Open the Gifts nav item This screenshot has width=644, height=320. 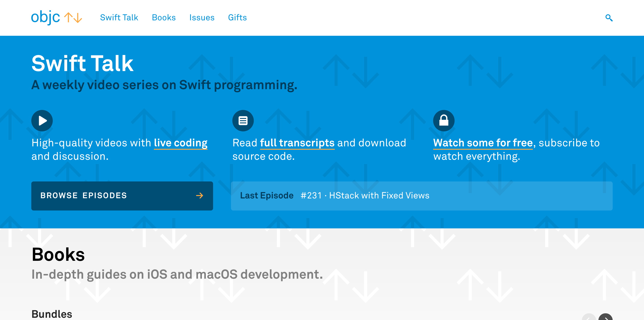(237, 17)
